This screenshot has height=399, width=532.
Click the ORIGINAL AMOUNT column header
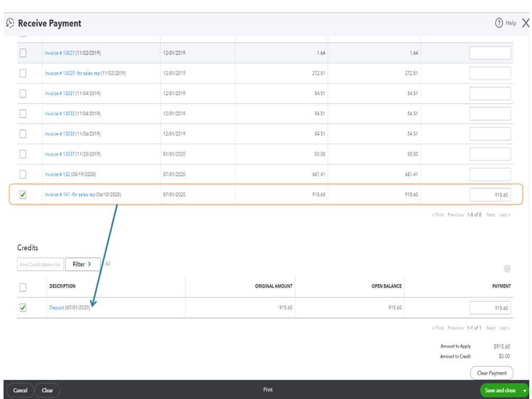[x=274, y=286]
